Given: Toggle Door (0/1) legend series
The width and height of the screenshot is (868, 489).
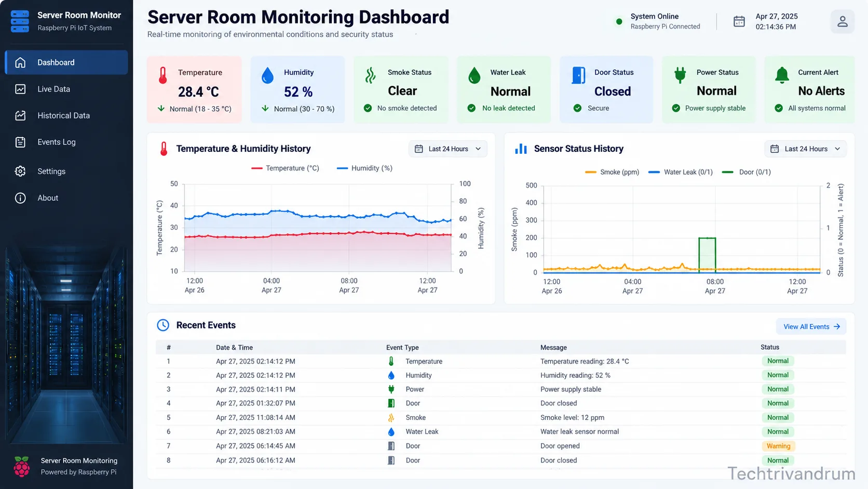Looking at the screenshot, I should tap(747, 172).
